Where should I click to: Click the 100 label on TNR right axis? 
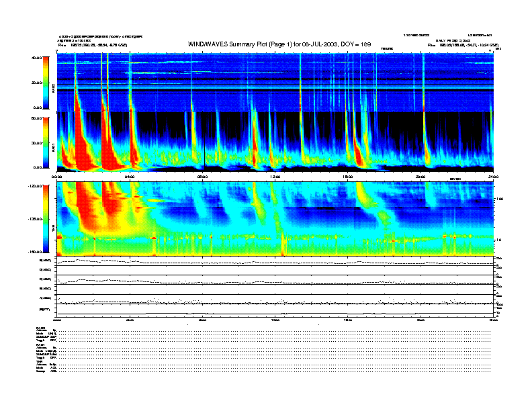click(x=499, y=199)
